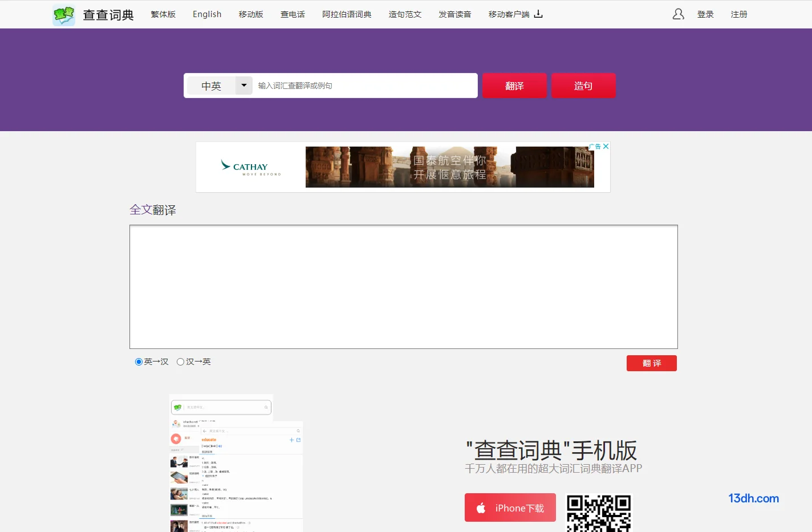Select the 英→汉 translation direction
Viewport: 812px width, 532px height.
(x=139, y=362)
